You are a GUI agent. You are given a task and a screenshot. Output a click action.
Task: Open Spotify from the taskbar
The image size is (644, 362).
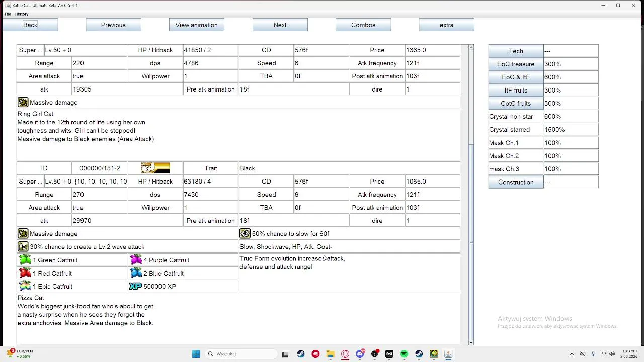[404, 354]
